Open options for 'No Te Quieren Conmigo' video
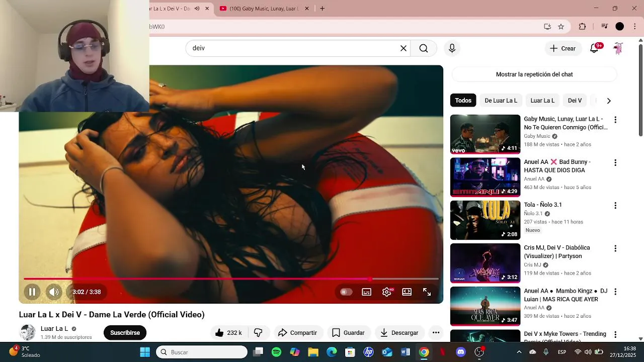This screenshot has width=644, height=362. (615, 120)
